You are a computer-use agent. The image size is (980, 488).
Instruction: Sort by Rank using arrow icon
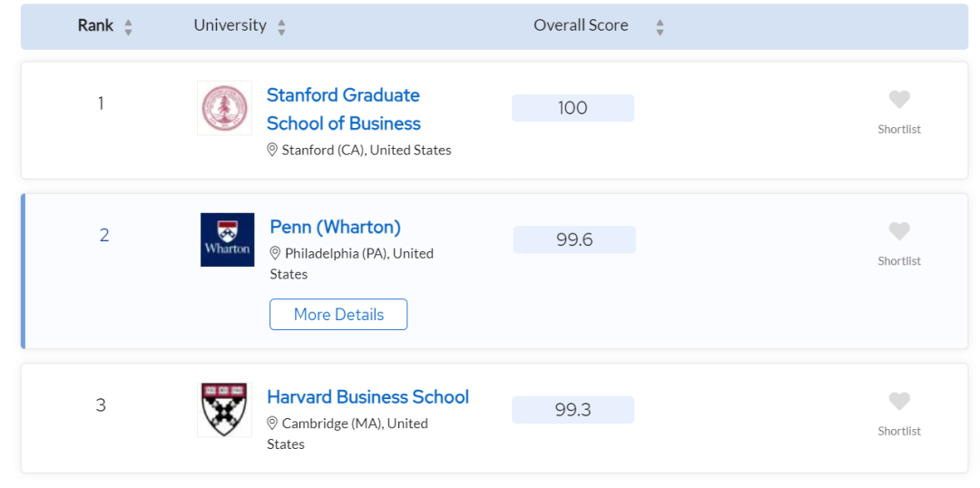point(128,27)
